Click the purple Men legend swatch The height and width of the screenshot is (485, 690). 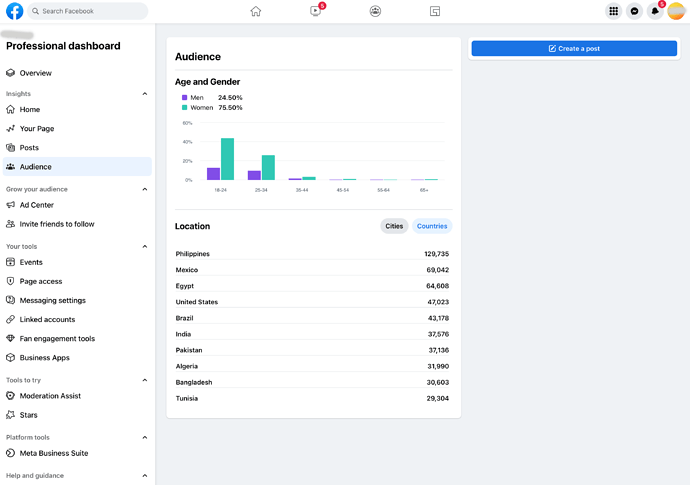[184, 98]
